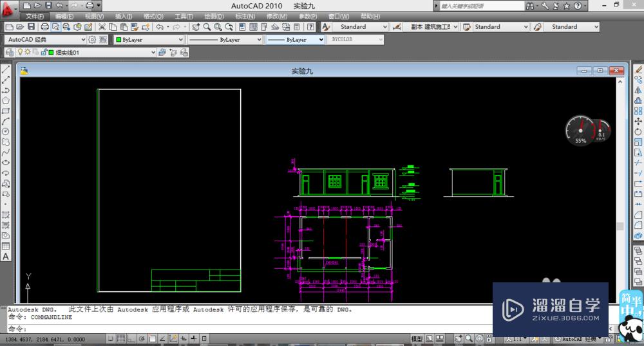Open the 文件(F) menu
This screenshot has height=346, width=644.
tap(35, 16)
